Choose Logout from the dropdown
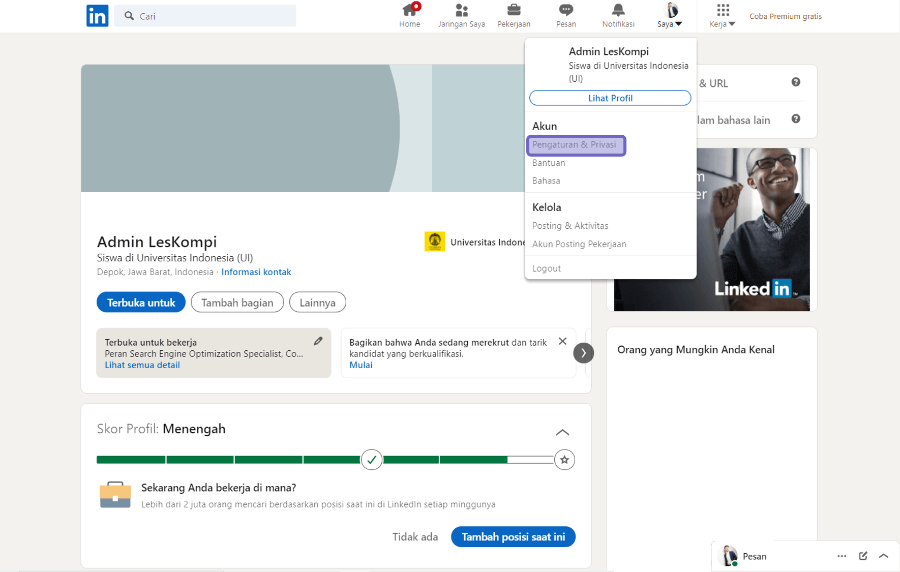Viewport: 900px width, 572px height. [546, 269]
